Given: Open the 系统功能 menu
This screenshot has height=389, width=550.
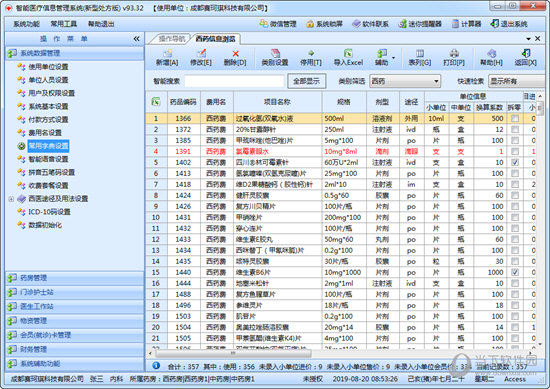Looking at the screenshot, I should pyautogui.click(x=27, y=24).
